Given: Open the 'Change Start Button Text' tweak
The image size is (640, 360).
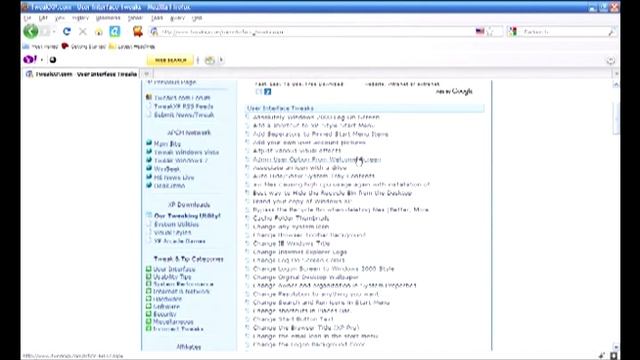Looking at the screenshot, I should click(293, 319).
